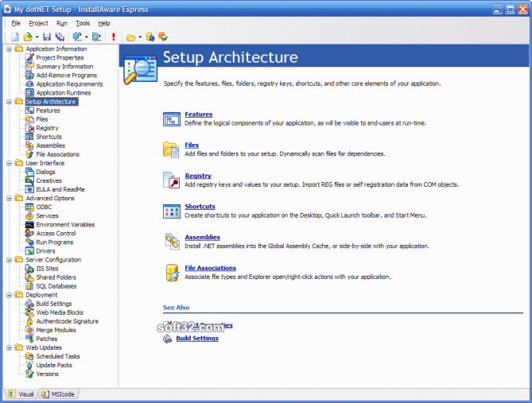Click the Creatives picture icon in tree

point(30,180)
